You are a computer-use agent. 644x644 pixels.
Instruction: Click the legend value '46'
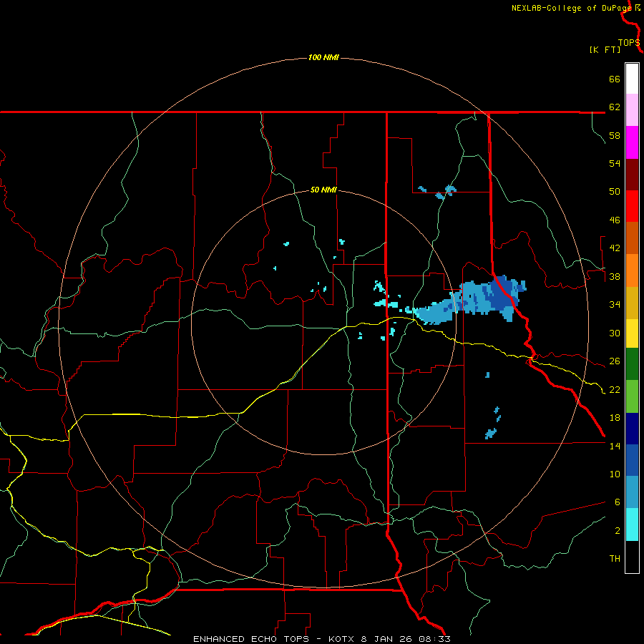pyautogui.click(x=615, y=220)
